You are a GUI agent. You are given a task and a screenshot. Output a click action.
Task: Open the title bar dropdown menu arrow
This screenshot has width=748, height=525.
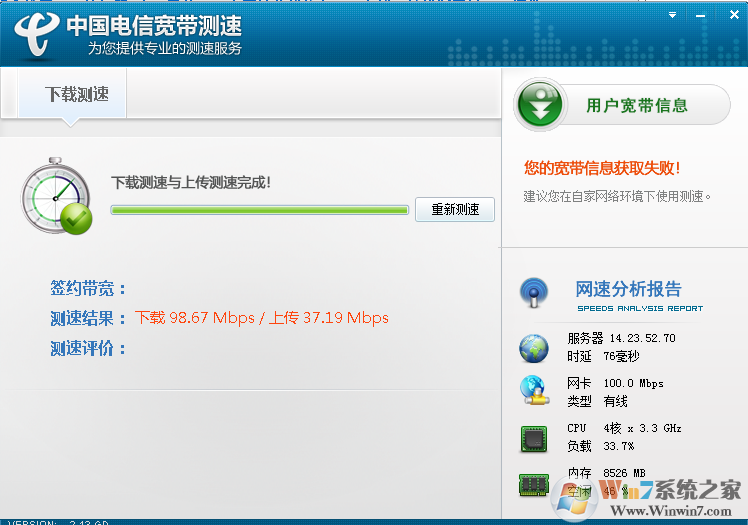[x=673, y=15]
